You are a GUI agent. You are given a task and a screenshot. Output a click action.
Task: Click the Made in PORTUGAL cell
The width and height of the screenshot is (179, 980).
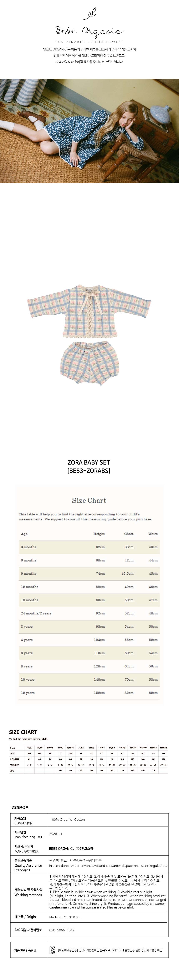[x=65, y=917]
